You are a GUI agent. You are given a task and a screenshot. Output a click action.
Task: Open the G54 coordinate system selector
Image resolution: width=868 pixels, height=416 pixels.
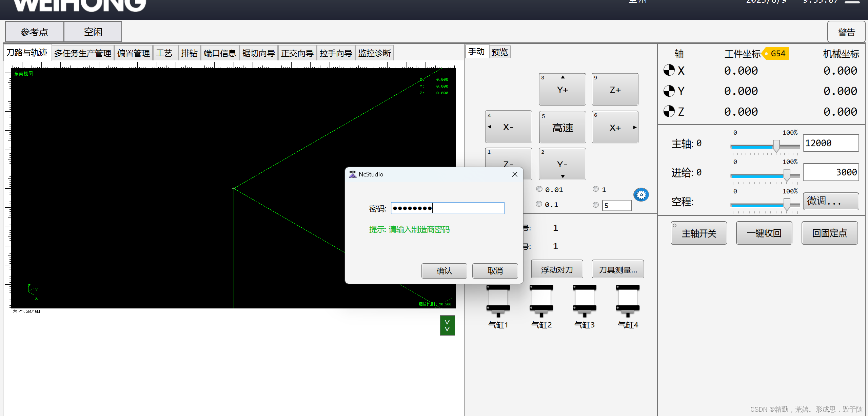[776, 54]
